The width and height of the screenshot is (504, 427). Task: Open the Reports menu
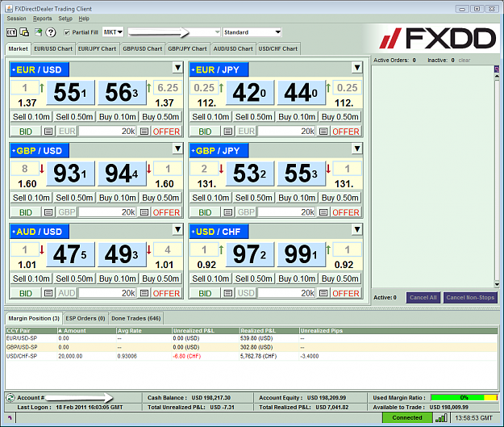click(x=43, y=19)
